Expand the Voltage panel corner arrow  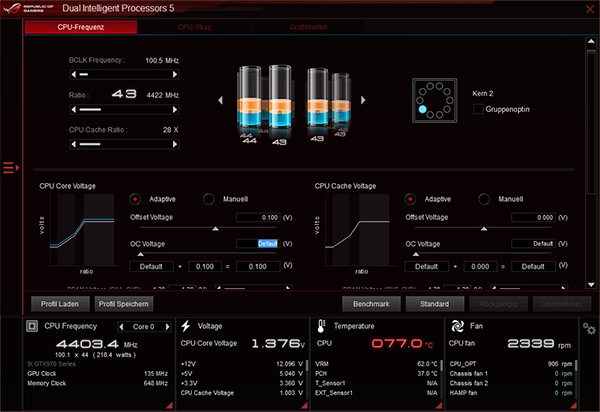(x=305, y=405)
